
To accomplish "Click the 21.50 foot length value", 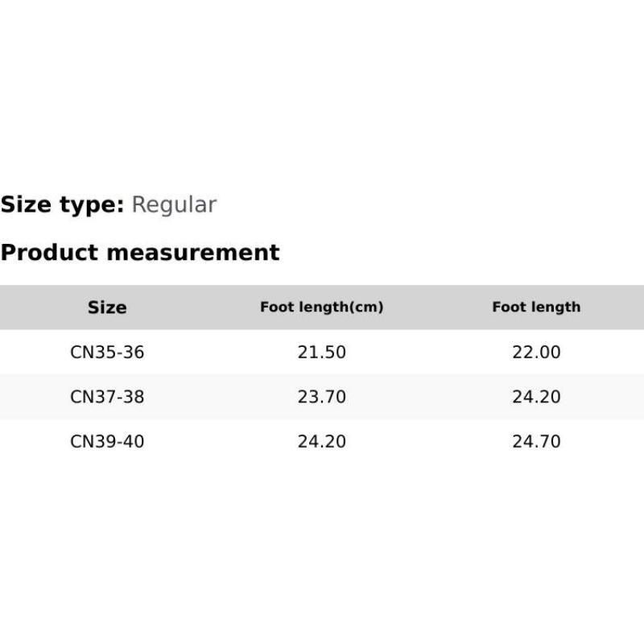I will [x=322, y=353].
